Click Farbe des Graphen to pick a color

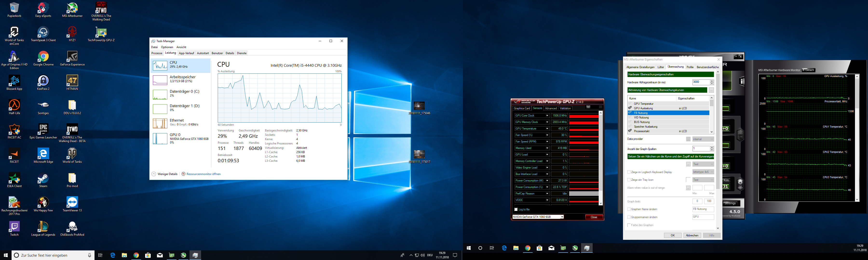[x=629, y=225]
